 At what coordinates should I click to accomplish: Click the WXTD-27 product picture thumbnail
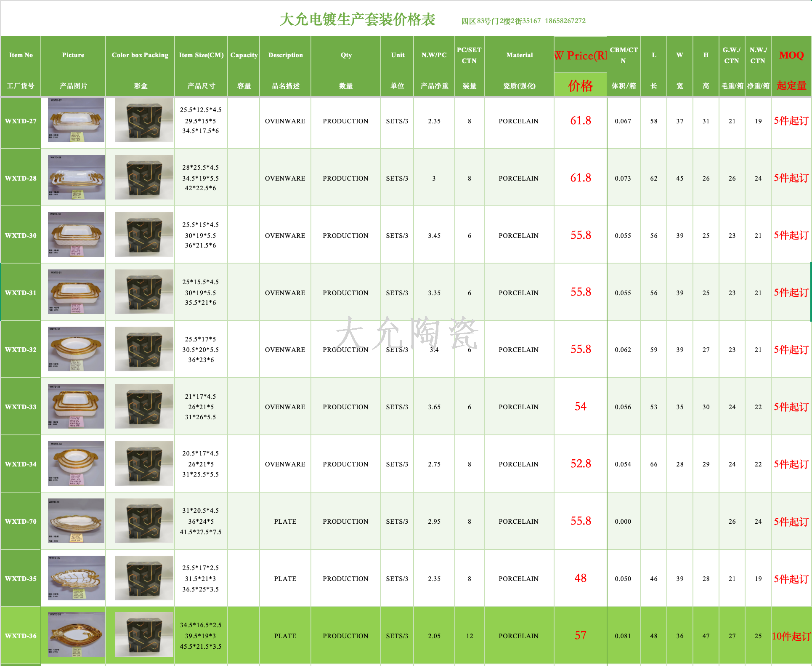pyautogui.click(x=76, y=120)
